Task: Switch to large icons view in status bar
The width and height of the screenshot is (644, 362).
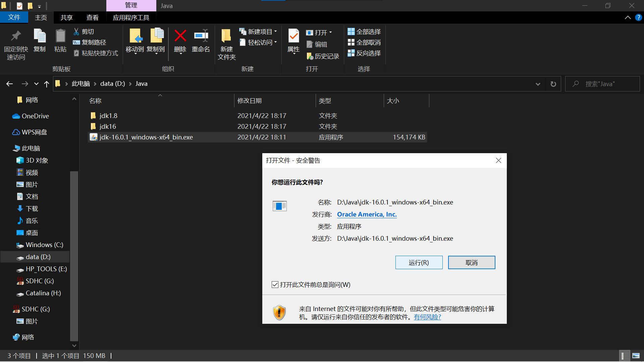Action: point(636,356)
